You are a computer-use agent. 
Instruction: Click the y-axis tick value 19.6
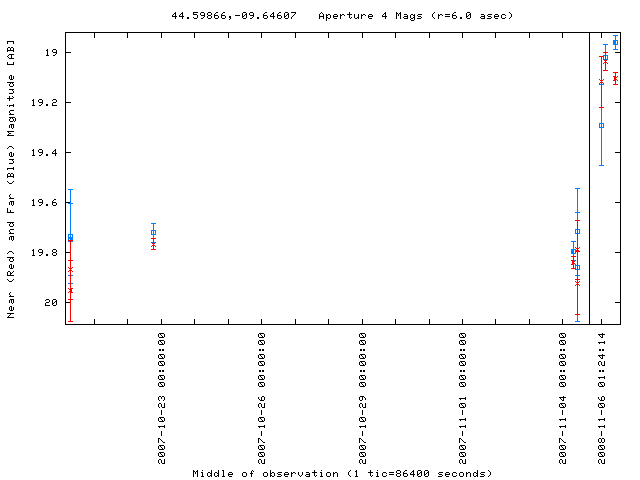pyautogui.click(x=44, y=203)
